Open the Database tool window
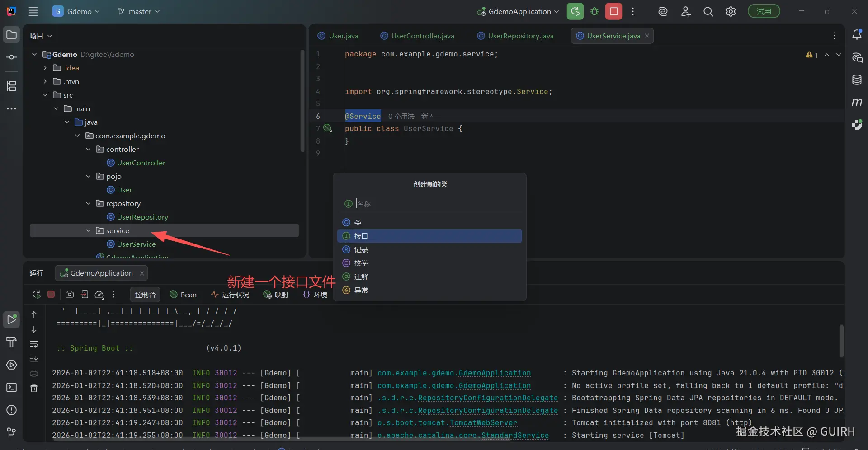 857,80
